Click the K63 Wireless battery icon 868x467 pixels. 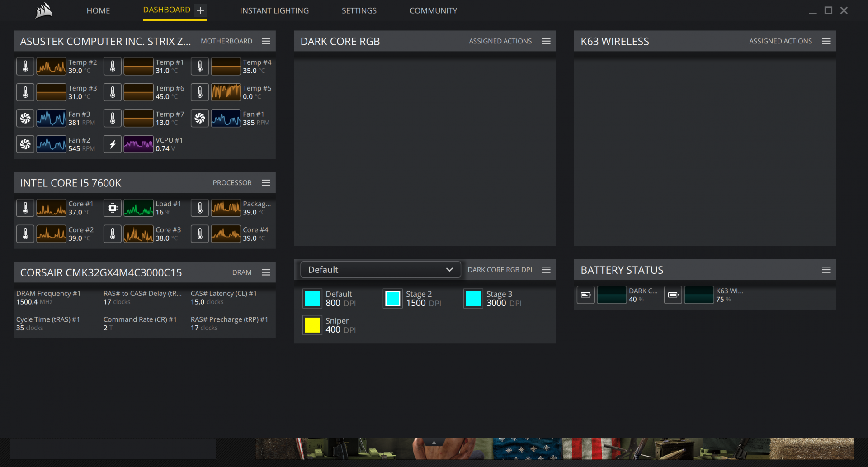[673, 295]
